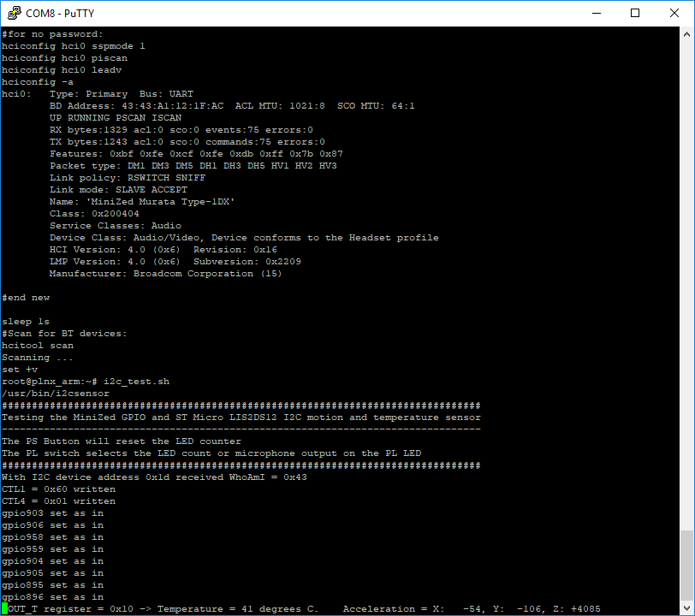695x616 pixels.
Task: Click the 'TX bytes:1243' line
Action: pos(187,142)
